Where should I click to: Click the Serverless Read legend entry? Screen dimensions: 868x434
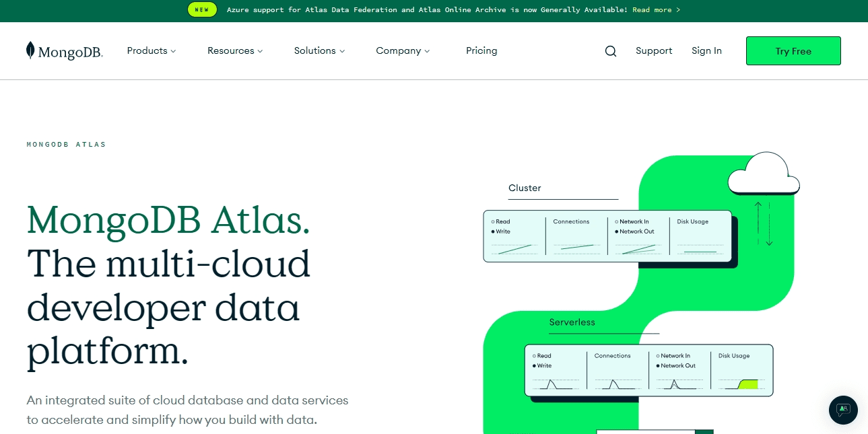pos(542,356)
